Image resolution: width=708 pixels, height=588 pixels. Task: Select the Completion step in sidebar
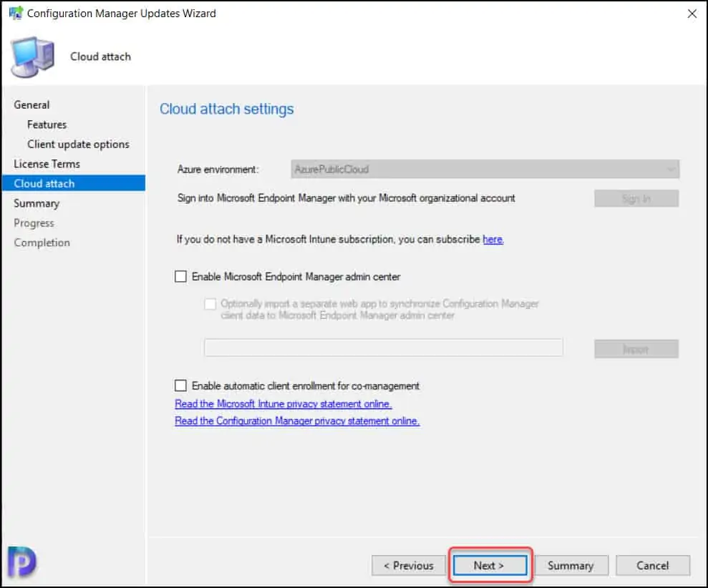point(42,242)
